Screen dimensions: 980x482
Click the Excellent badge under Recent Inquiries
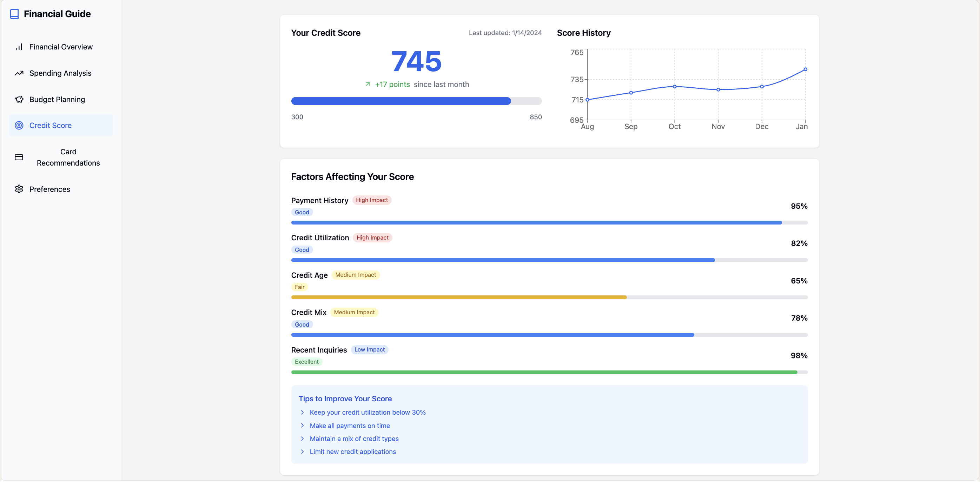coord(307,362)
